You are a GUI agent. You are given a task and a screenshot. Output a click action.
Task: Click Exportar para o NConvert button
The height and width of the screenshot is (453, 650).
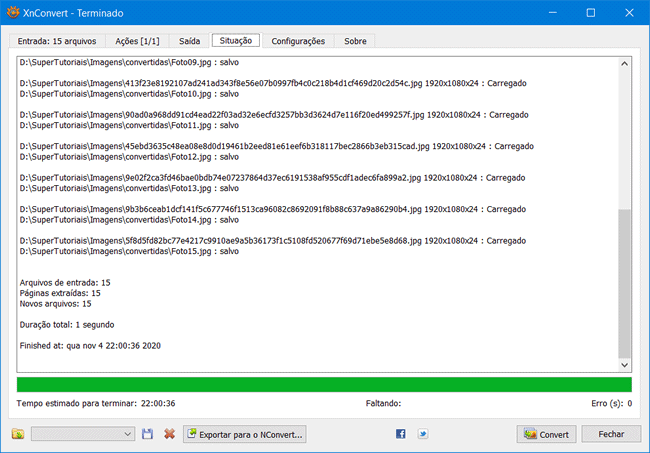click(245, 434)
